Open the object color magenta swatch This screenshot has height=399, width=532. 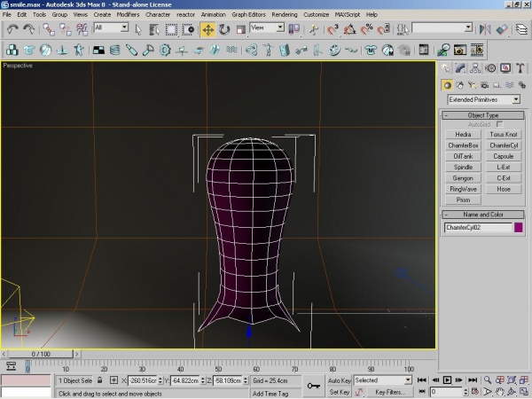[x=519, y=227]
